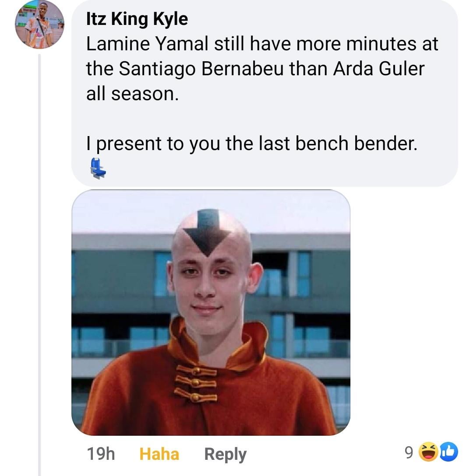Select the 'Lamine Yamal still have more' text line
The width and height of the screenshot is (473, 476).
click(262, 44)
